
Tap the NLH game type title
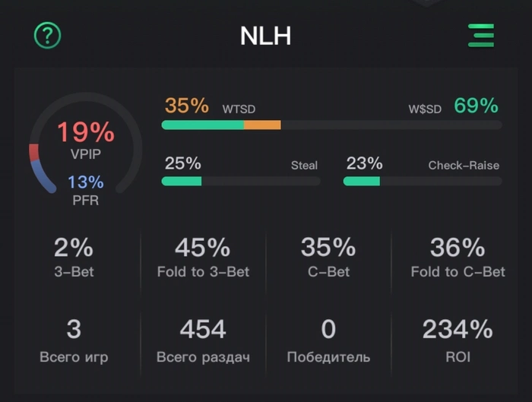pos(265,36)
